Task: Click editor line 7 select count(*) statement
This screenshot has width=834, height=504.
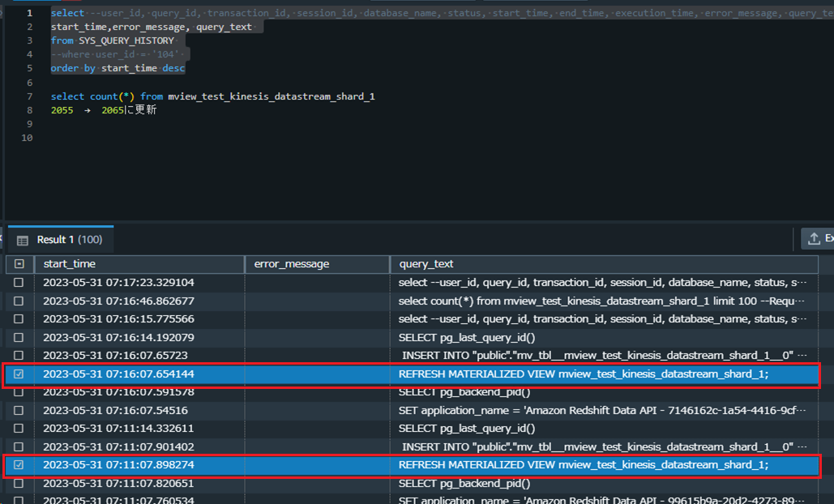Action: tap(212, 96)
